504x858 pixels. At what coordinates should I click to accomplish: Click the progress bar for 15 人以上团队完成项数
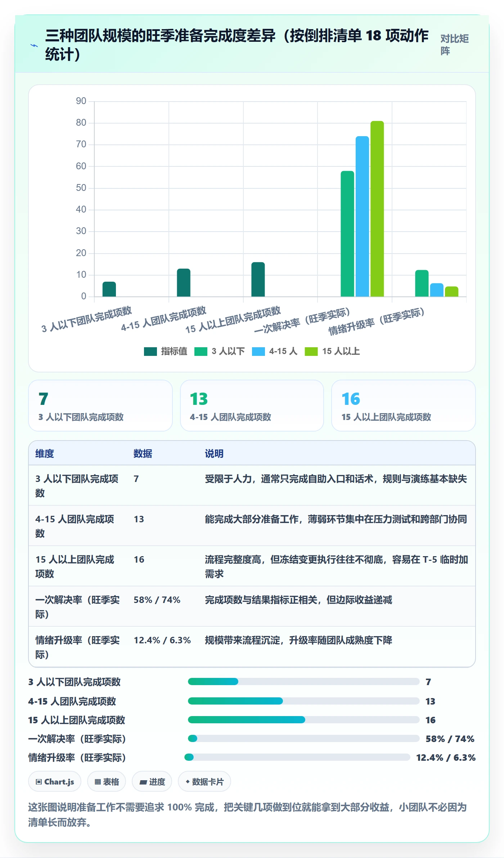pos(304,720)
